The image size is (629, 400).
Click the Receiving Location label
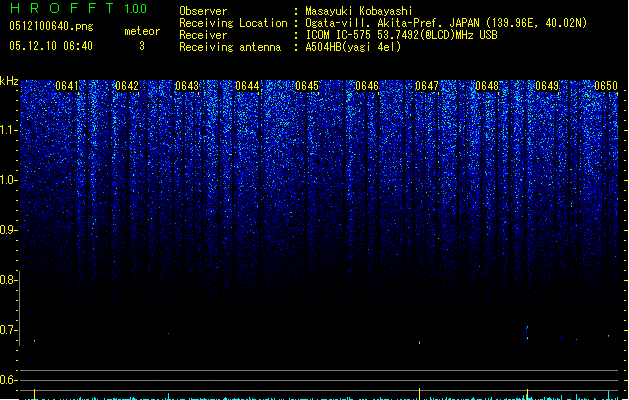click(233, 23)
